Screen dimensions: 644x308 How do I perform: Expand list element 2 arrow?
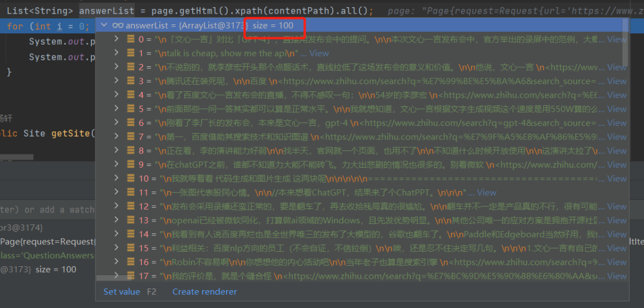click(x=117, y=67)
